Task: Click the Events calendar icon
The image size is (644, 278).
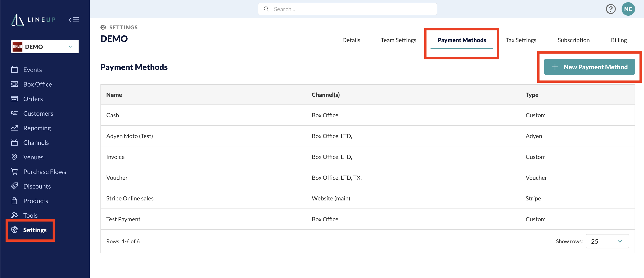Action: 15,69
